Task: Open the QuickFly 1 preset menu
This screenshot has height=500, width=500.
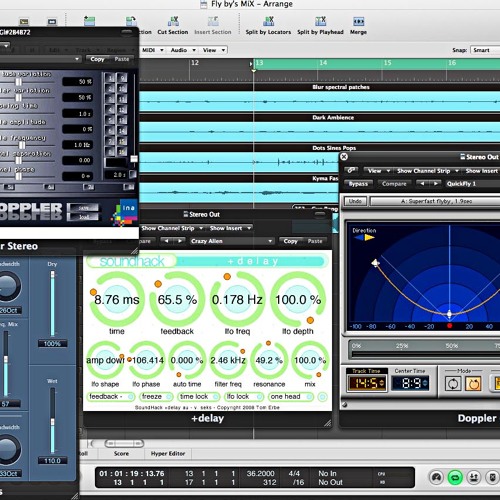Action: click(x=472, y=184)
